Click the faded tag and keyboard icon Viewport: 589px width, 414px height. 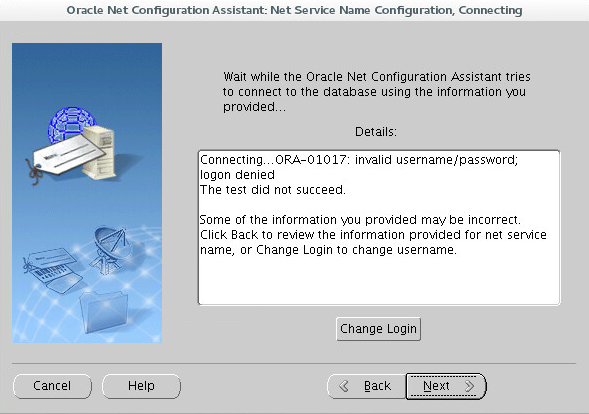tap(53, 270)
